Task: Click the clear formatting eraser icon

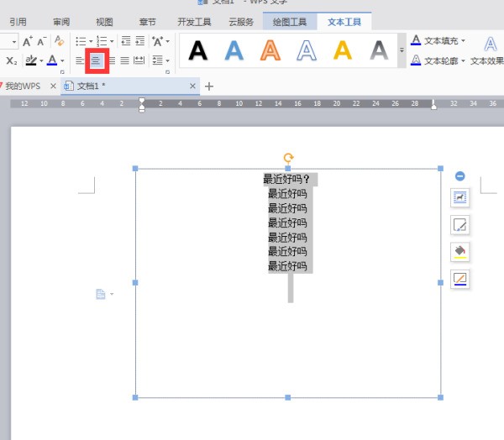Action: coord(59,41)
